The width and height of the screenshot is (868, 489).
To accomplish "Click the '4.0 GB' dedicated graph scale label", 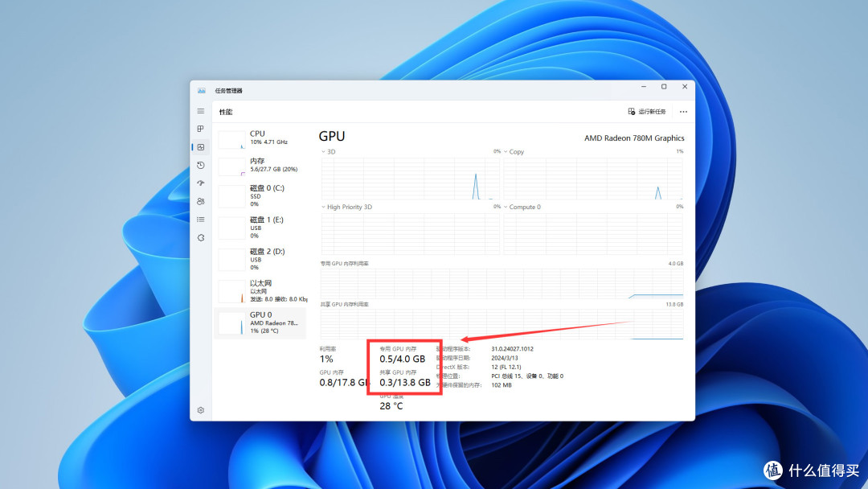I will click(x=675, y=264).
